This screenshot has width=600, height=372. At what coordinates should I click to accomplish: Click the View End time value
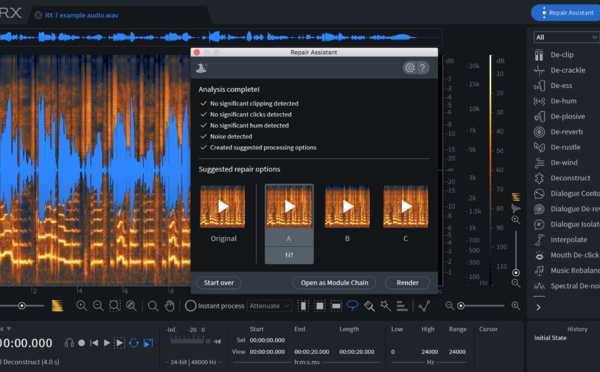point(311,352)
